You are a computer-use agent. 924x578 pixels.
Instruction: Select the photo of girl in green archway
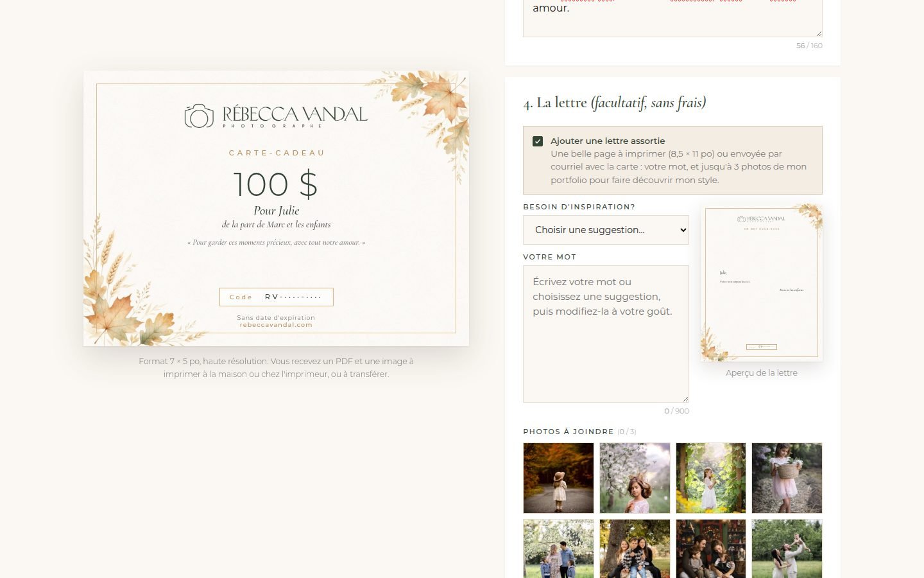click(x=711, y=478)
